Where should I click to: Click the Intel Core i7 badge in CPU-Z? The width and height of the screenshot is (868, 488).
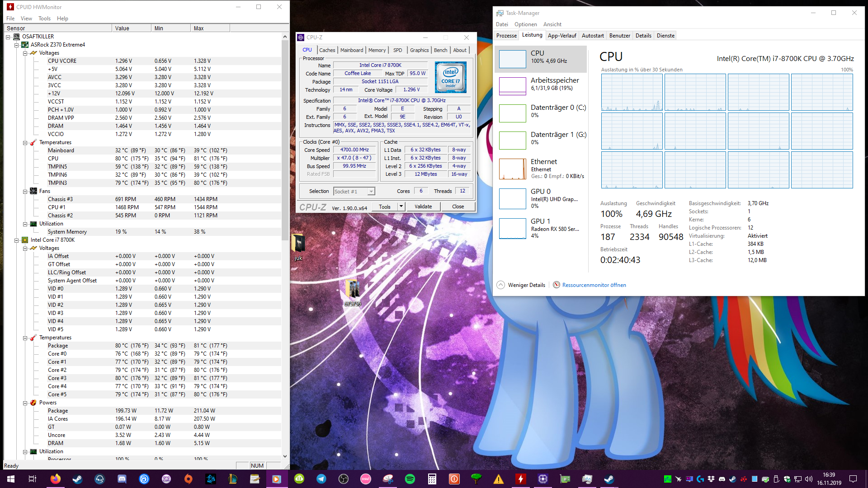pos(450,77)
